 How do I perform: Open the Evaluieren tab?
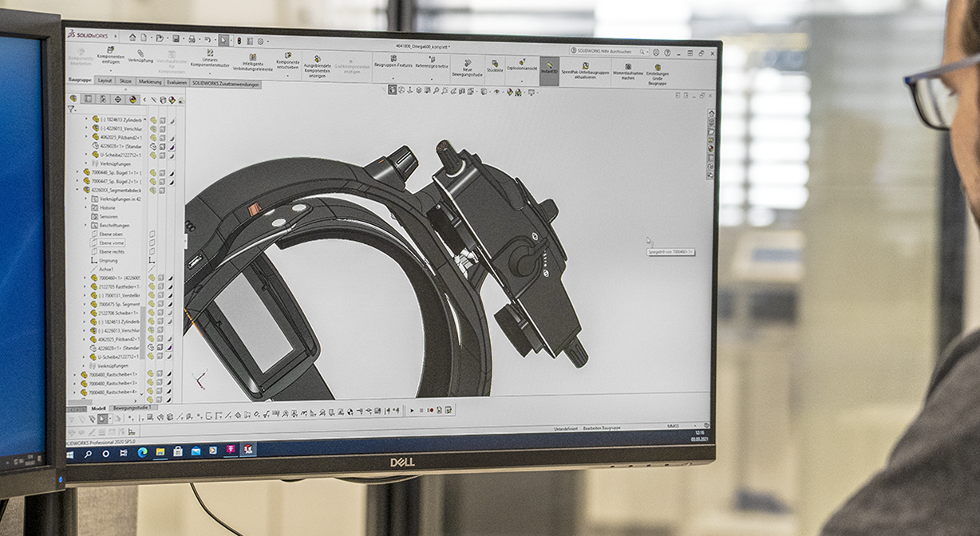(177, 81)
